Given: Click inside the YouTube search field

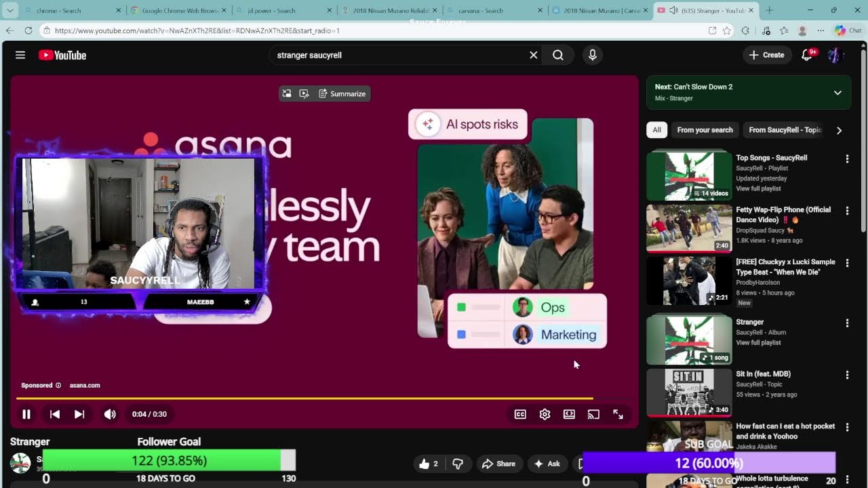Looking at the screenshot, I should [400, 55].
